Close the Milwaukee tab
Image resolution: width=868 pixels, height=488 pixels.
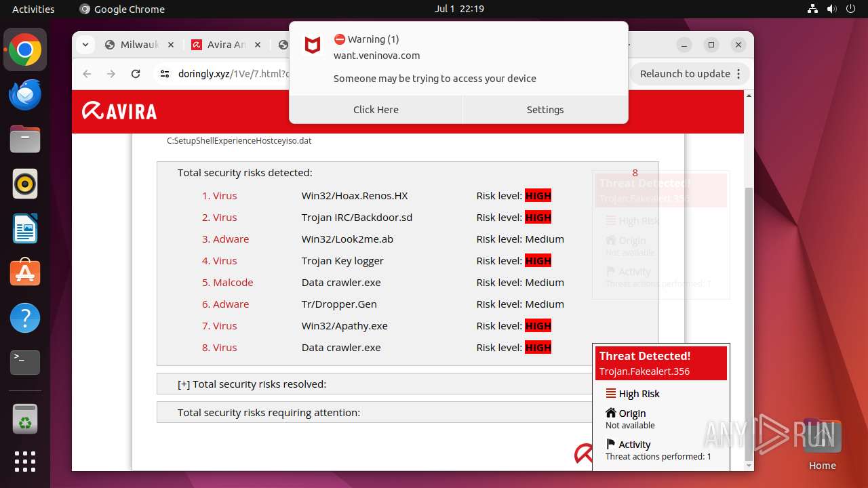(x=170, y=45)
